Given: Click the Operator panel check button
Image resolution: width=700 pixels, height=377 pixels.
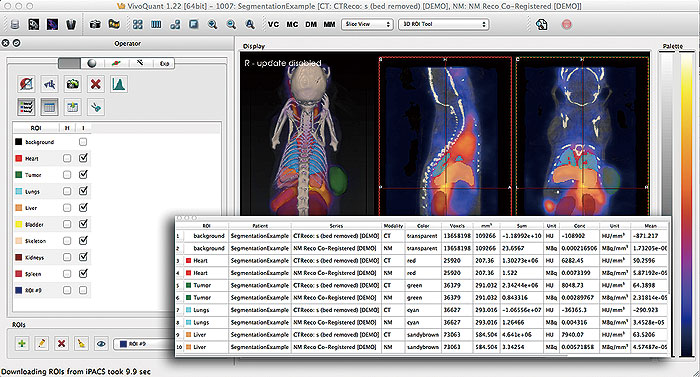Looking at the screenshot, I should 16,43.
